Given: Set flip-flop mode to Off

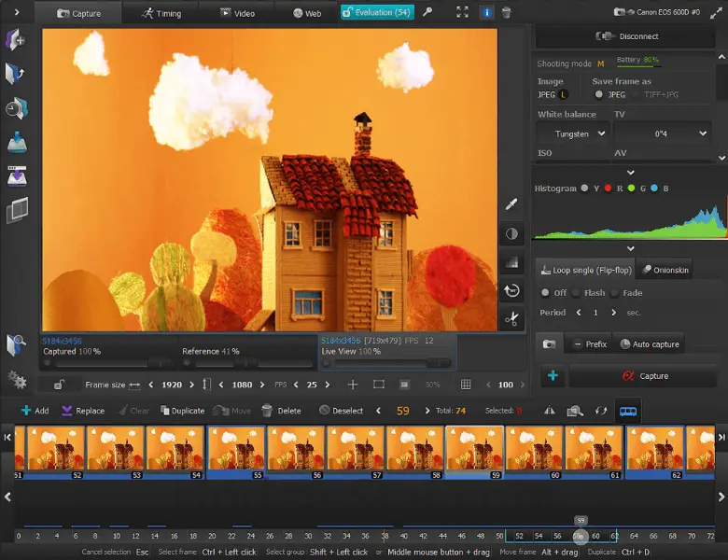Looking at the screenshot, I should point(546,293).
